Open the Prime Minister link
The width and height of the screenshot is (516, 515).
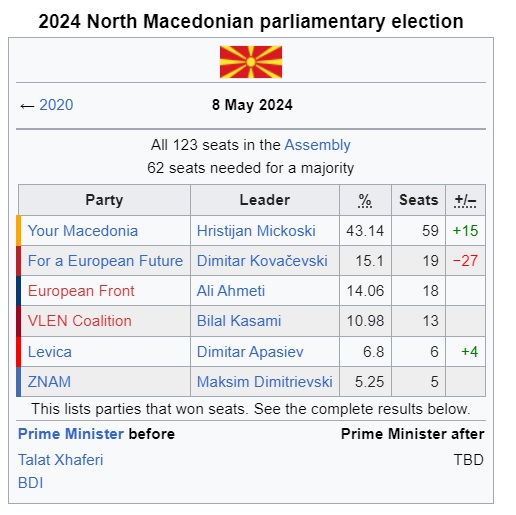(x=71, y=434)
